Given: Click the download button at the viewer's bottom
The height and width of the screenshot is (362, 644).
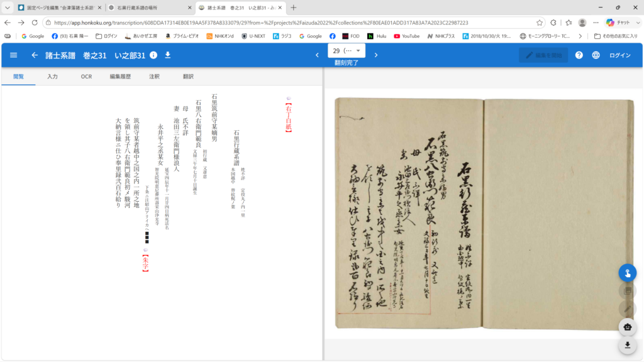Looking at the screenshot, I should [628, 345].
